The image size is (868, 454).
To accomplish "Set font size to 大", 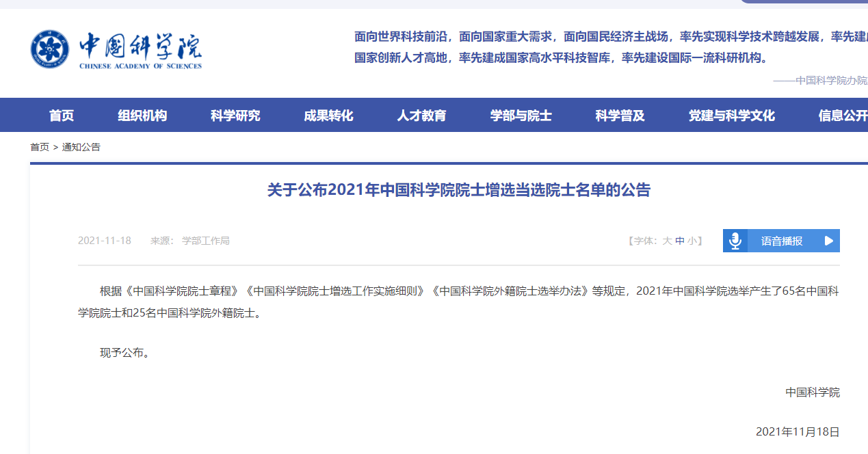I will click(x=667, y=241).
